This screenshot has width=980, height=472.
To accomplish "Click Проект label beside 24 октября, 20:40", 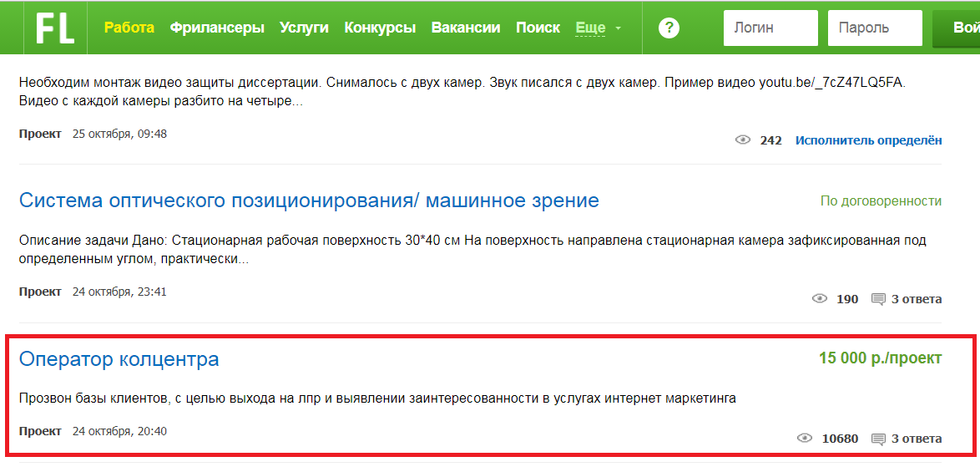I will coord(40,431).
